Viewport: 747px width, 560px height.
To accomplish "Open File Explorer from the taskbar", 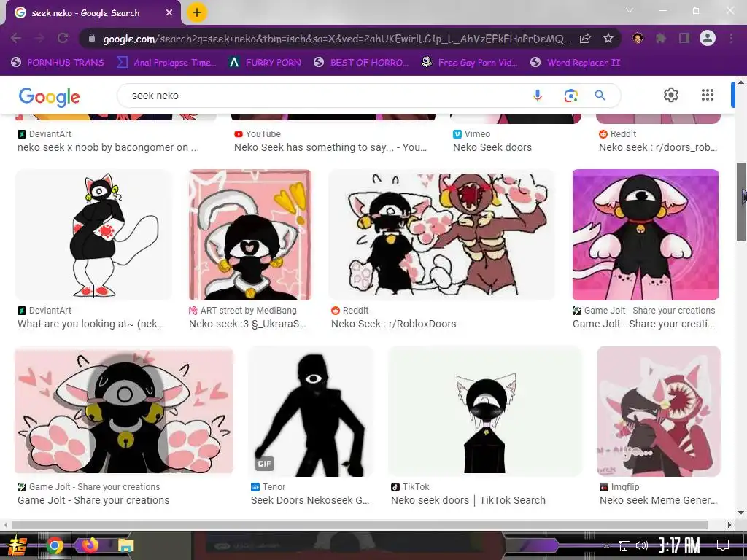I will [x=125, y=545].
